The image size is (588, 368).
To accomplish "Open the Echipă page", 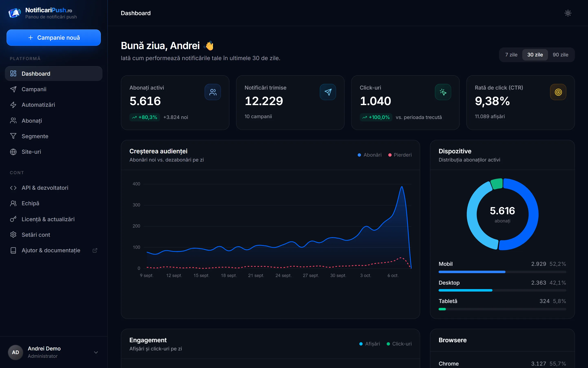I will click(x=54, y=203).
